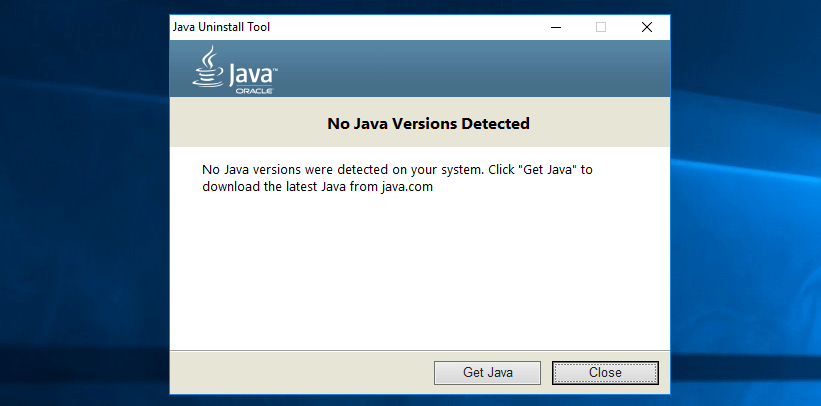This screenshot has height=406, width=821.
Task: Click the Java wordmark in banner
Action: 251,73
